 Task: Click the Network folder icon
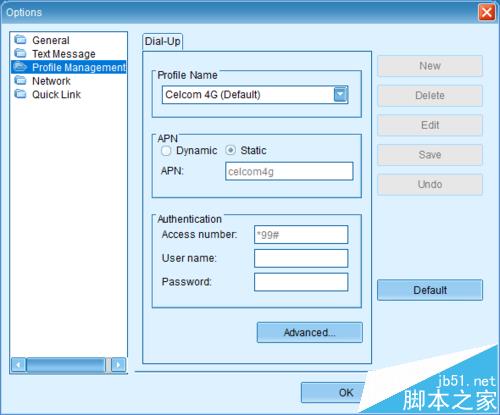(x=20, y=80)
